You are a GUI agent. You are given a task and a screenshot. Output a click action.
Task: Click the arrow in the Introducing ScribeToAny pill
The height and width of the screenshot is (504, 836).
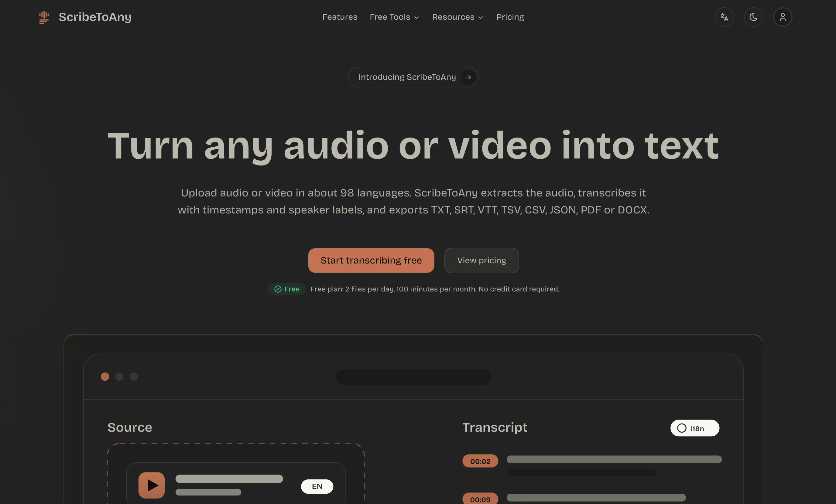(468, 77)
